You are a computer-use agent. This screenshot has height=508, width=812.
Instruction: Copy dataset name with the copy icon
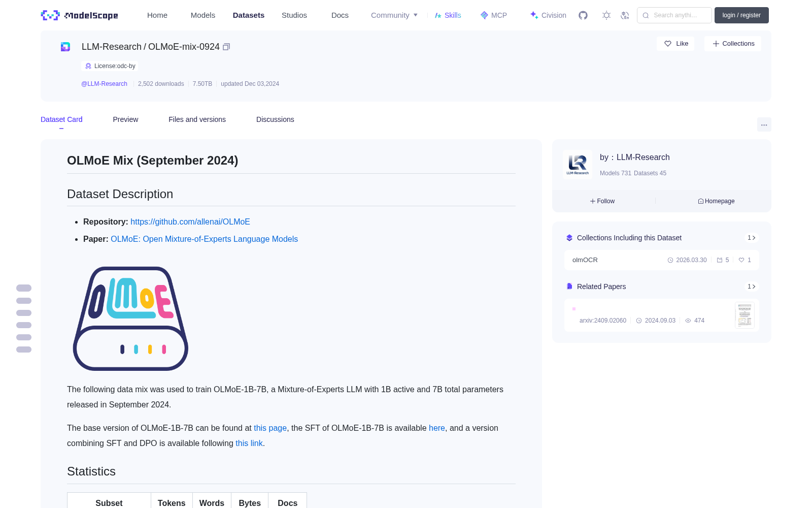(226, 47)
